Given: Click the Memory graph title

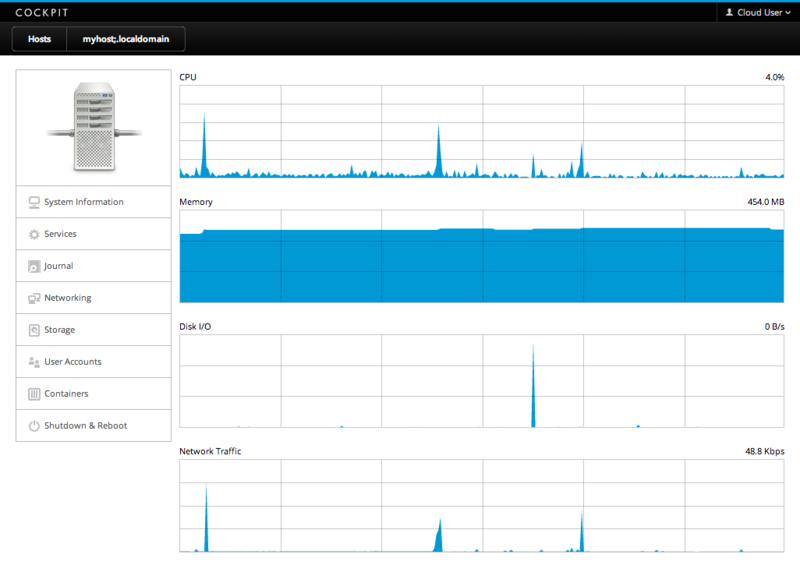Looking at the screenshot, I should (x=196, y=202).
